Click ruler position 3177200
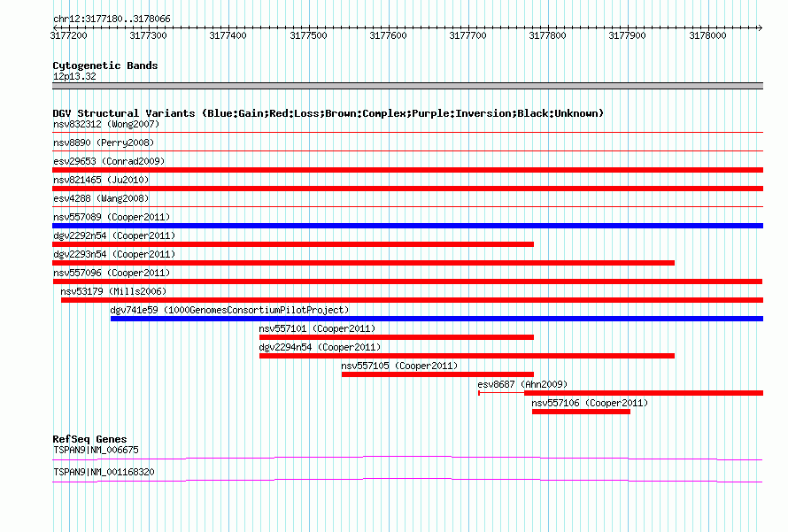This screenshot has width=788, height=532. coord(68,35)
